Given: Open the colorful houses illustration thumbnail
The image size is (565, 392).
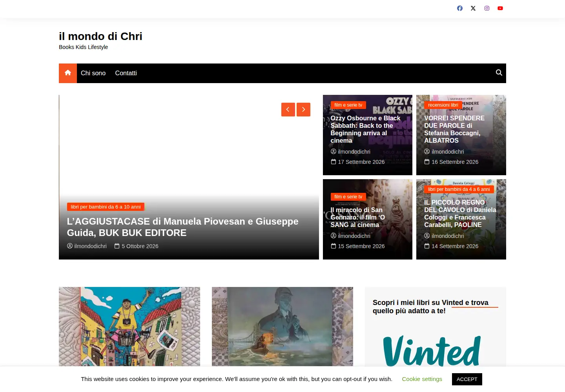Looking at the screenshot, I should [129, 327].
